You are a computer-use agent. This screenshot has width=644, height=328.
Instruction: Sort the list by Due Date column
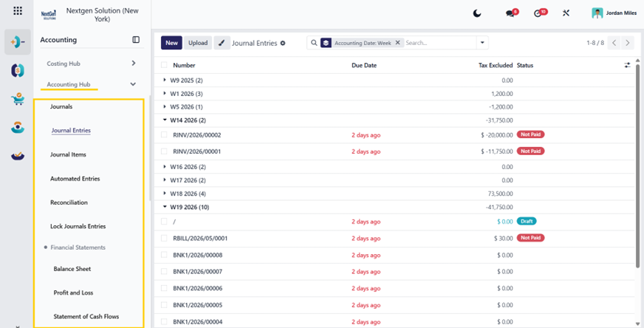(x=364, y=65)
